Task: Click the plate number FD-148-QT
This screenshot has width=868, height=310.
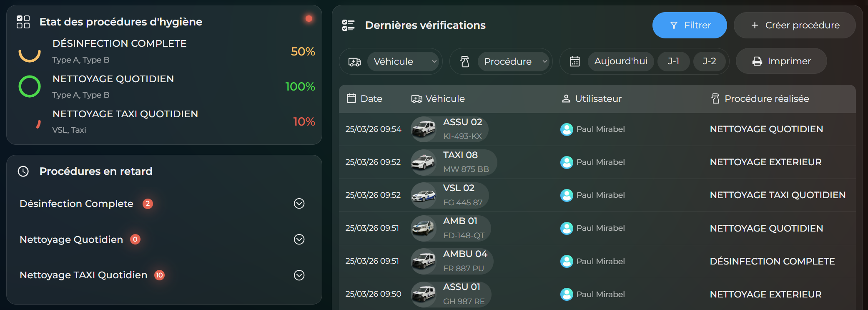Action: coord(464,236)
